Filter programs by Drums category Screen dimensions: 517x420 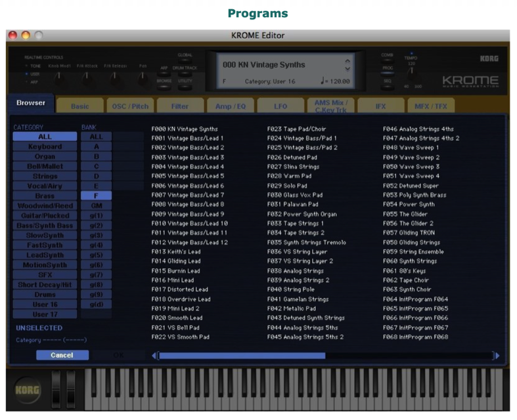click(x=45, y=295)
